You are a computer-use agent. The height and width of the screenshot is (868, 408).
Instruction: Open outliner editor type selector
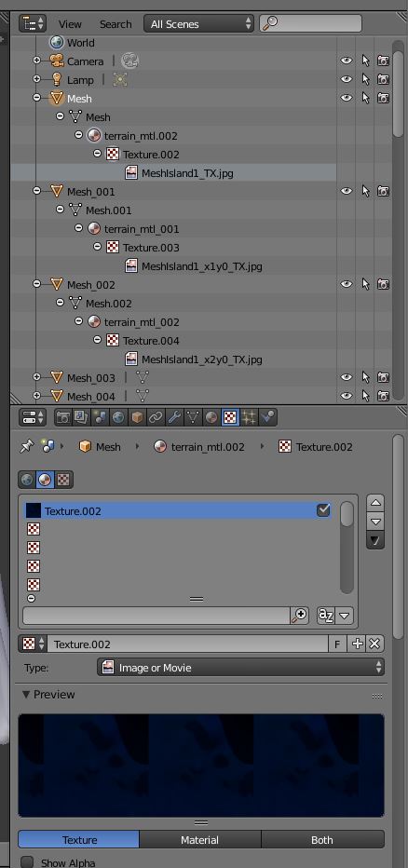coord(32,24)
